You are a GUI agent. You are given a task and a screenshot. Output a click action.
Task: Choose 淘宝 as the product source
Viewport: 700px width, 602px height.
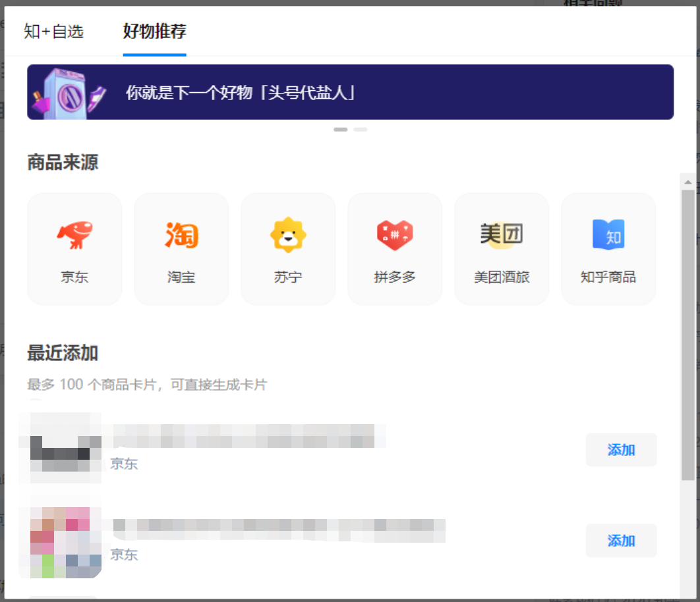181,249
